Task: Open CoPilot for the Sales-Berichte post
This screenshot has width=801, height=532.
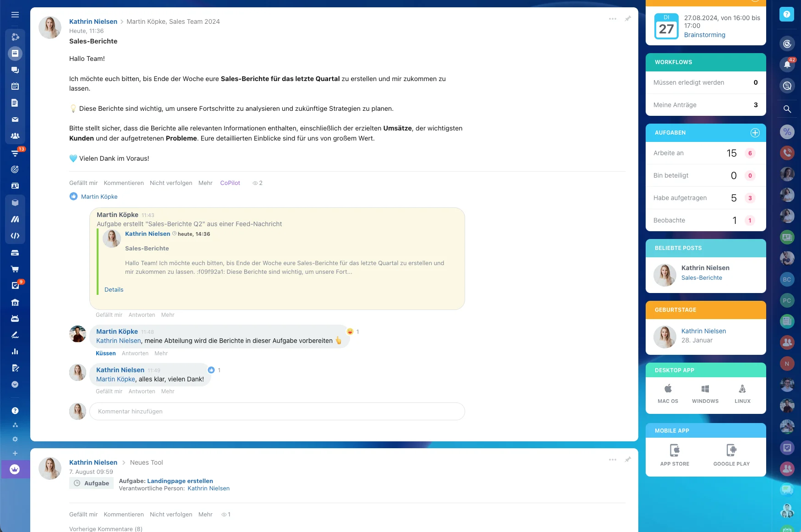Action: click(x=230, y=183)
